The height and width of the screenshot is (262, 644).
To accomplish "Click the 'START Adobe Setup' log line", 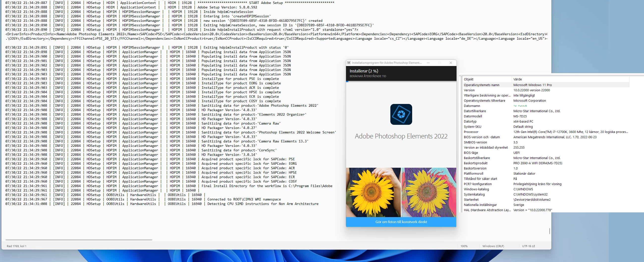I will [x=170, y=3].
